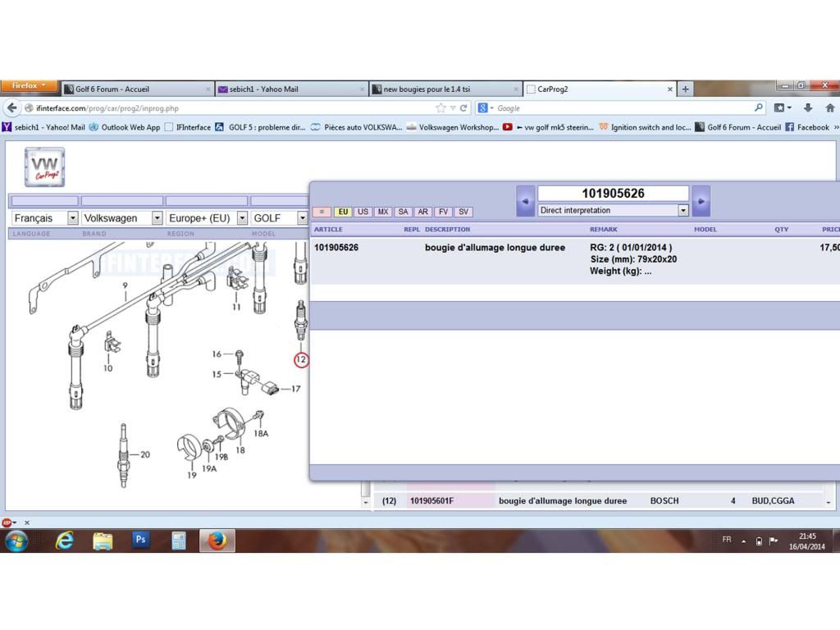840x630 pixels.
Task: Launch Internet Explorer from taskbar
Action: [x=64, y=541]
